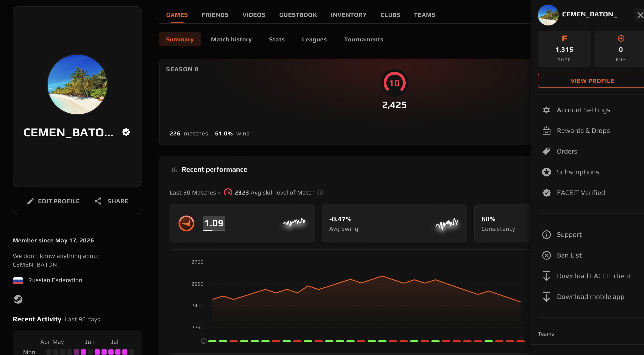This screenshot has width=644, height=355.
Task: Switch to Match history
Action: click(231, 39)
